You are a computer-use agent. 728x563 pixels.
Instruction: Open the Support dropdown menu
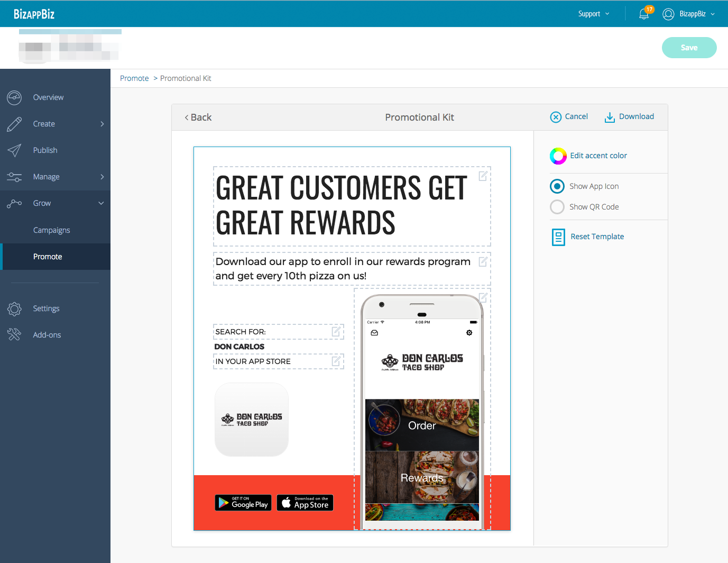coord(593,14)
